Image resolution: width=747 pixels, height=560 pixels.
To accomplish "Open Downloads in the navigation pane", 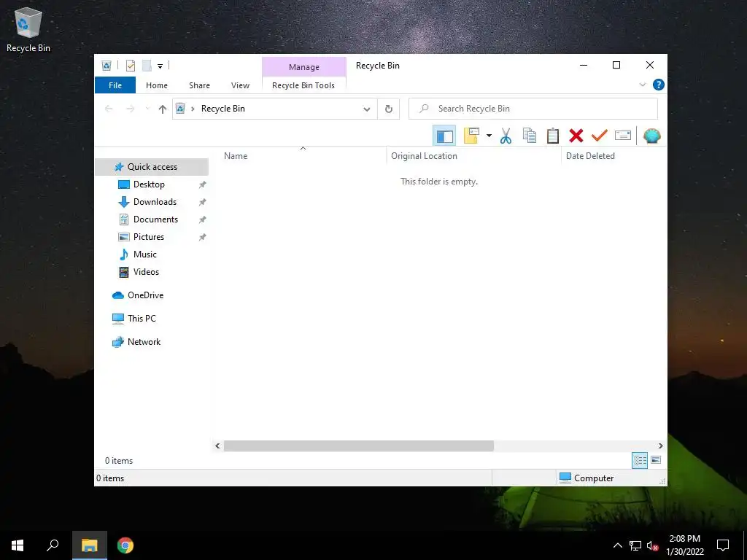I will pos(155,202).
